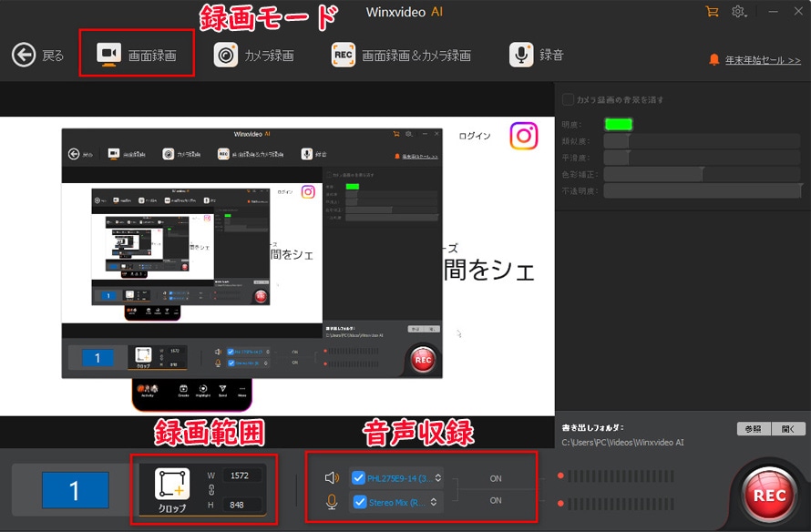Enable カメラ録画の背景を消す checkbox
This screenshot has width=811, height=532.
click(569, 99)
